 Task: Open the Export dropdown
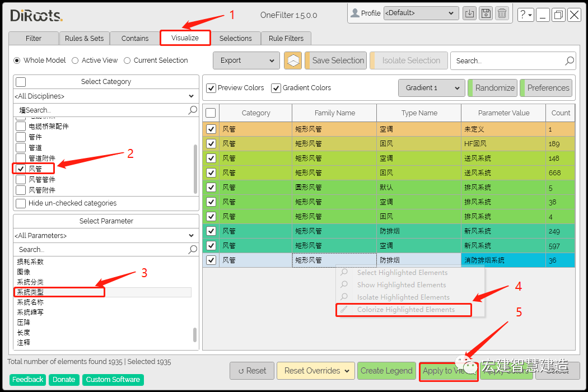246,60
